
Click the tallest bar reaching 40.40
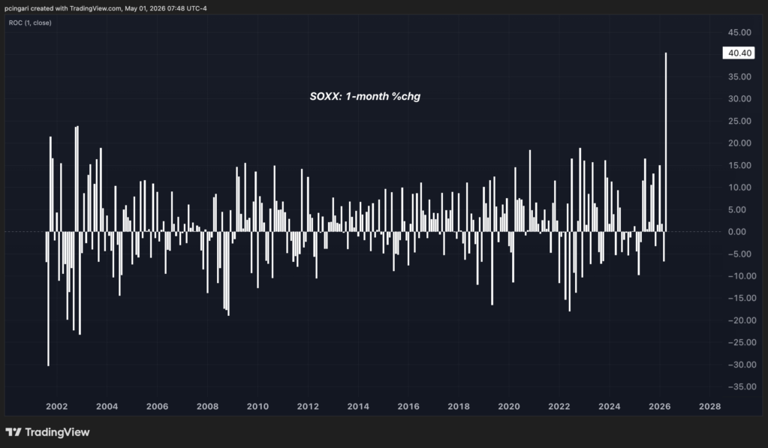666,142
